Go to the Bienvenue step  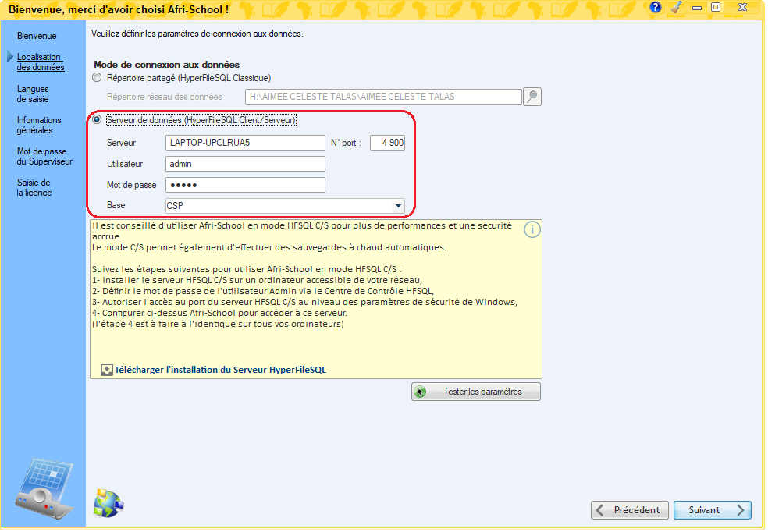(x=37, y=36)
